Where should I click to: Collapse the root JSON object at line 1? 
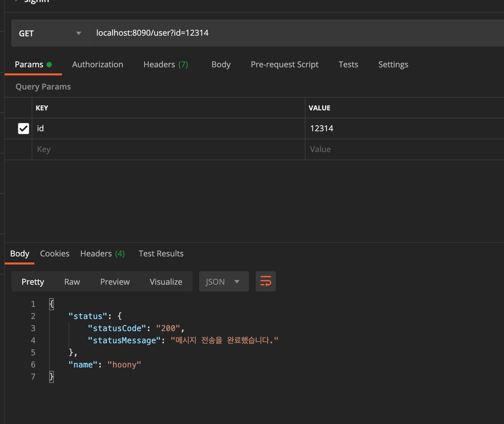pyautogui.click(x=51, y=304)
